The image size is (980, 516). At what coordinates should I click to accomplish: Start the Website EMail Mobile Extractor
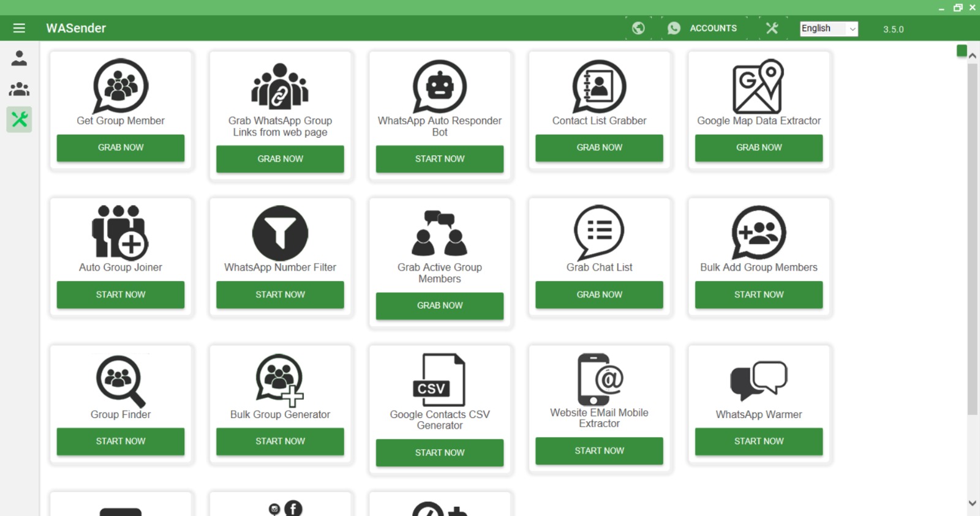599,451
